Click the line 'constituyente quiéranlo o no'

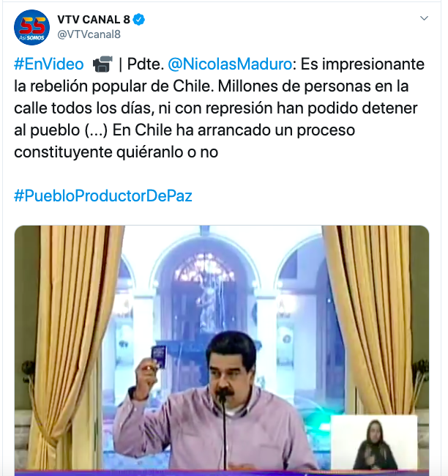[x=116, y=152]
